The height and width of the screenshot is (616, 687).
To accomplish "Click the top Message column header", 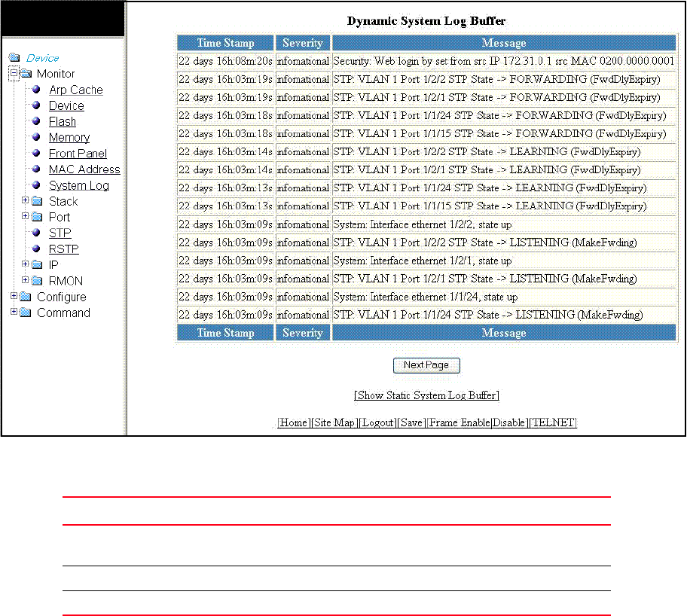I will coord(504,43).
